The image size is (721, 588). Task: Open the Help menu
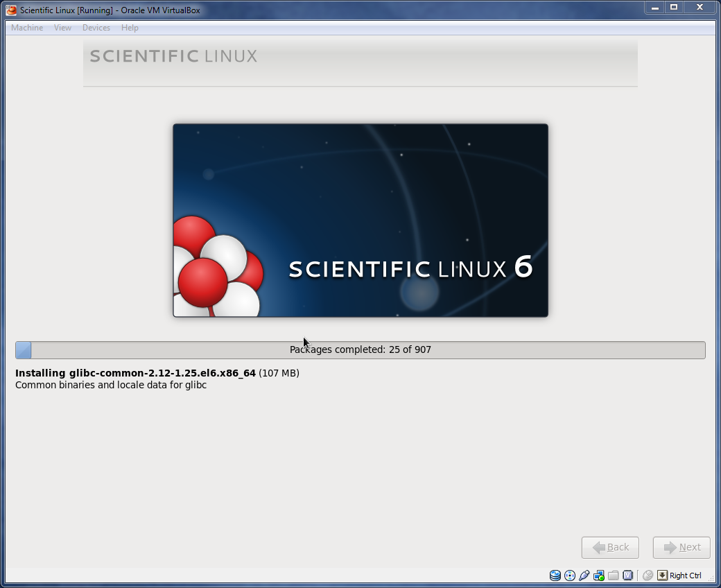(130, 28)
